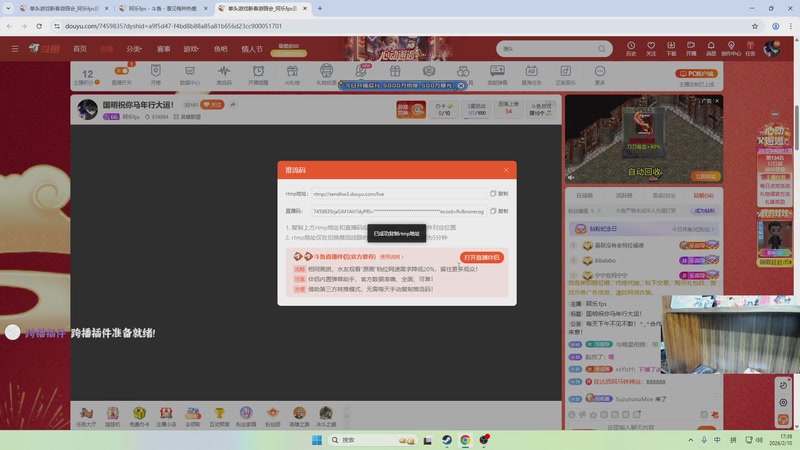Open 免费办卡 gift box icon
The width and height of the screenshot is (800, 450).
point(139,416)
